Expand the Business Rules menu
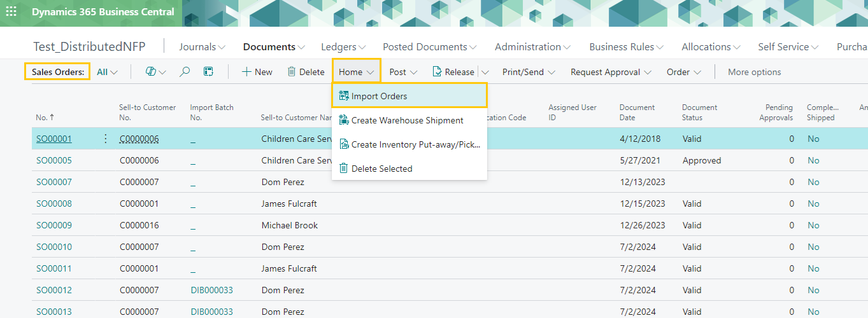Viewport: 868px width, 318px height. tap(627, 47)
